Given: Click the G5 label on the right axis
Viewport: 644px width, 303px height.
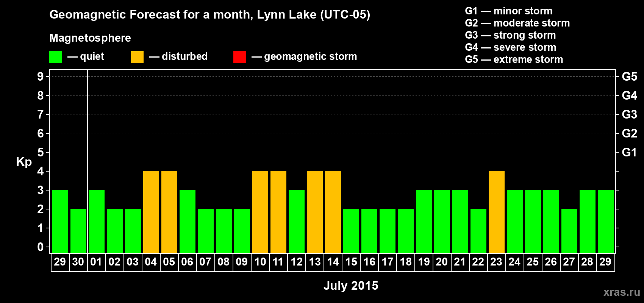Looking at the screenshot, I should (630, 77).
